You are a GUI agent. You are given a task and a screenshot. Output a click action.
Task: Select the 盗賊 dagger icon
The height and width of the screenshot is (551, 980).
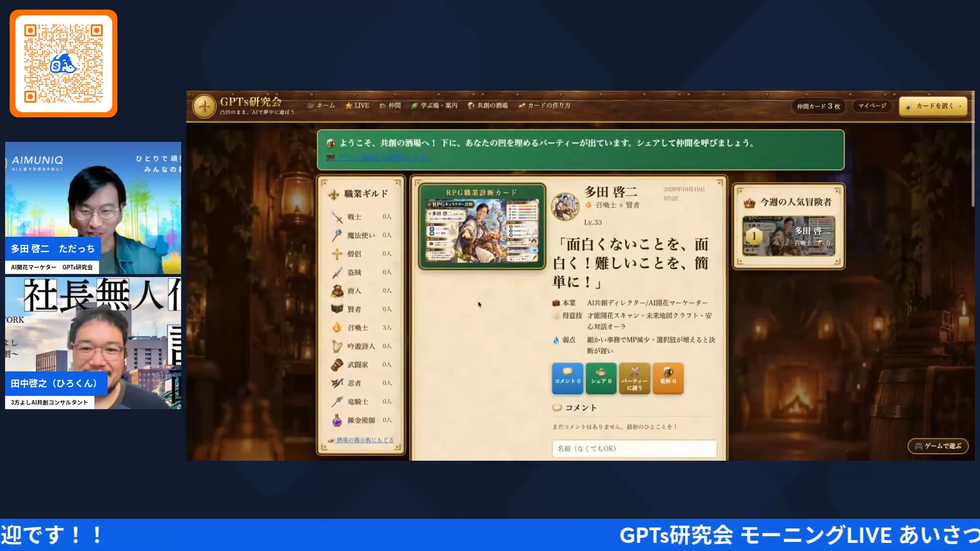click(337, 272)
